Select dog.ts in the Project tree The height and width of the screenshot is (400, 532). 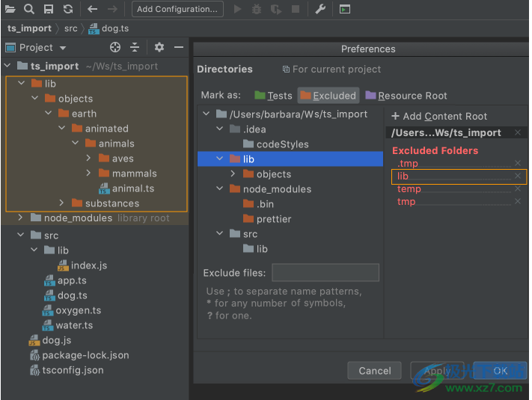pos(66,295)
